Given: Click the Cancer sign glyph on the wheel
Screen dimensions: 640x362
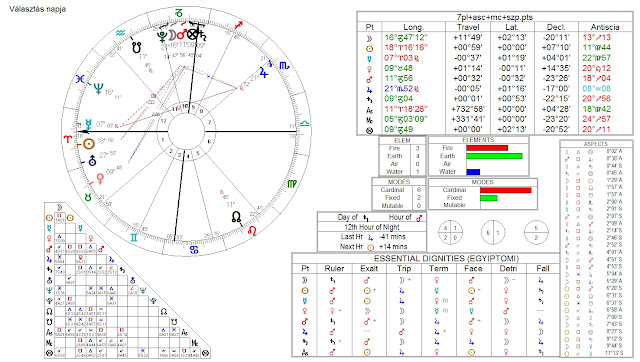Looking at the screenshot, I should point(194,249).
